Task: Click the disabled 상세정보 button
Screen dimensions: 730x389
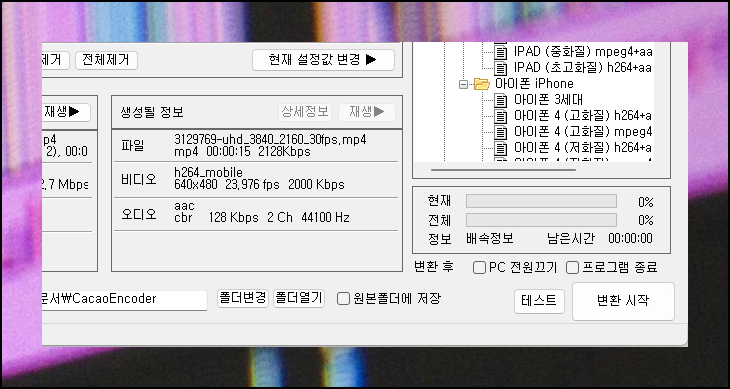Action: click(305, 112)
